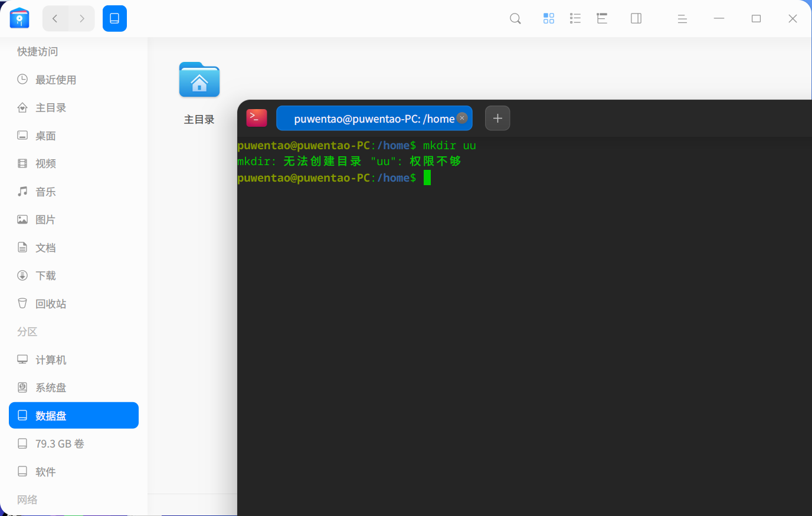This screenshot has width=812, height=516.
Task: Select the 主目录 folder icon
Action: tap(199, 80)
